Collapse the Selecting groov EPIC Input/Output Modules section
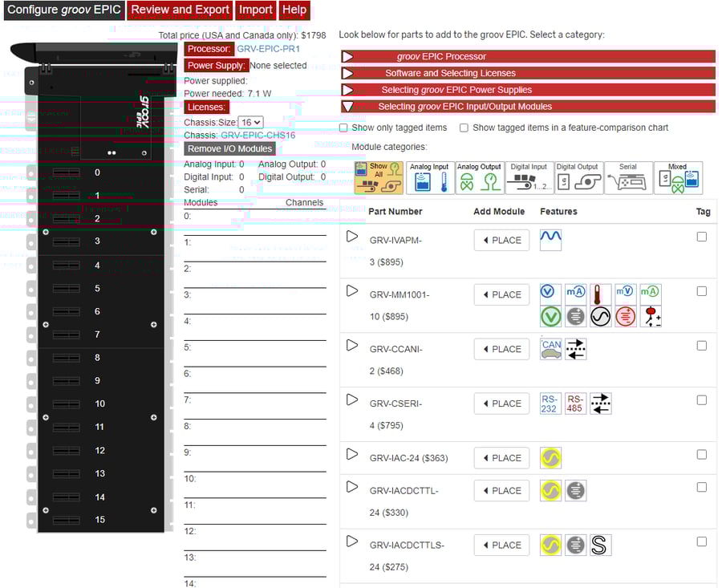This screenshot has height=588, width=722. [x=348, y=105]
